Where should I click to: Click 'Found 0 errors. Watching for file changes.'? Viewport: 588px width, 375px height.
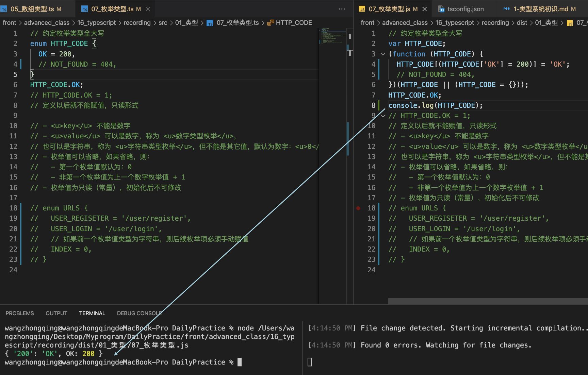tap(446, 345)
